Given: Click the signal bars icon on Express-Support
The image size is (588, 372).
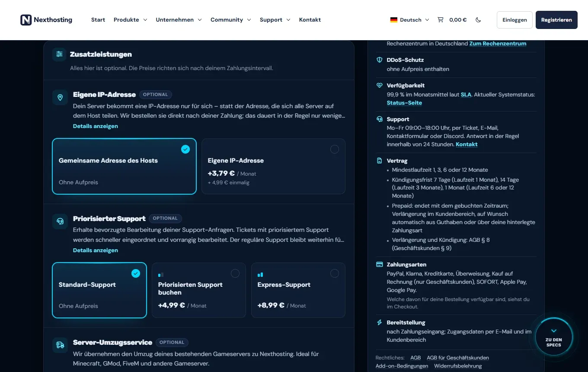Looking at the screenshot, I should coord(260,275).
